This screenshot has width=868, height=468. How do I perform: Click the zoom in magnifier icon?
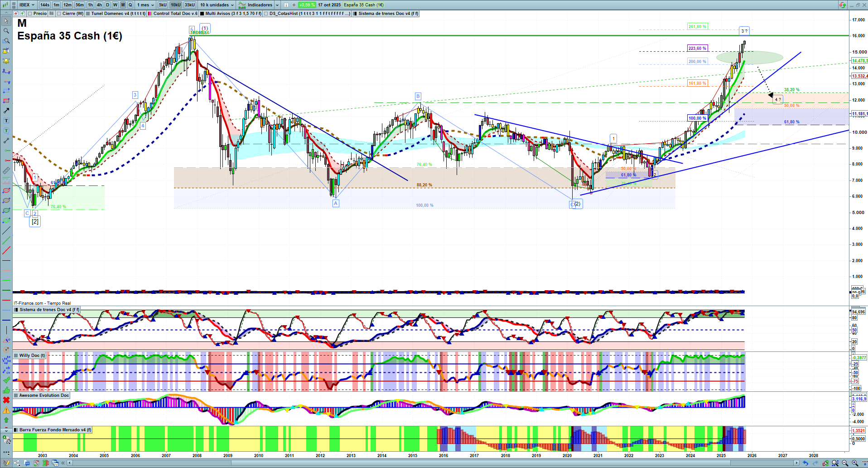[855, 463]
